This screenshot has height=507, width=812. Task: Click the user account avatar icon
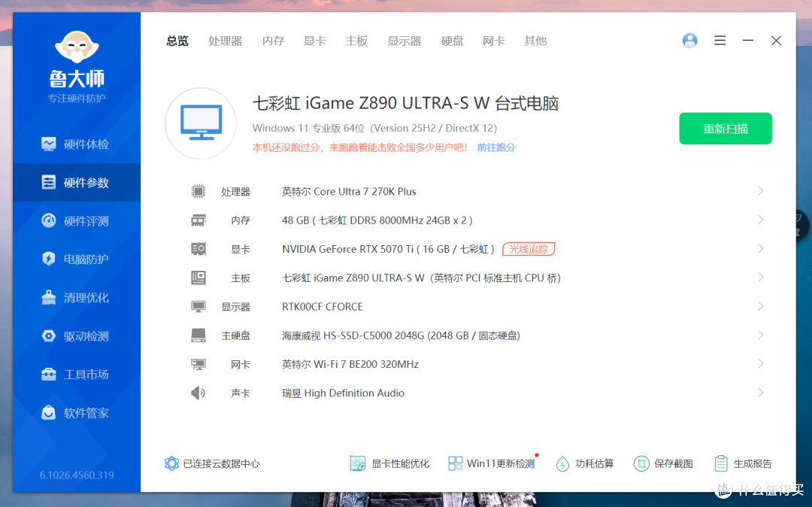(x=689, y=41)
